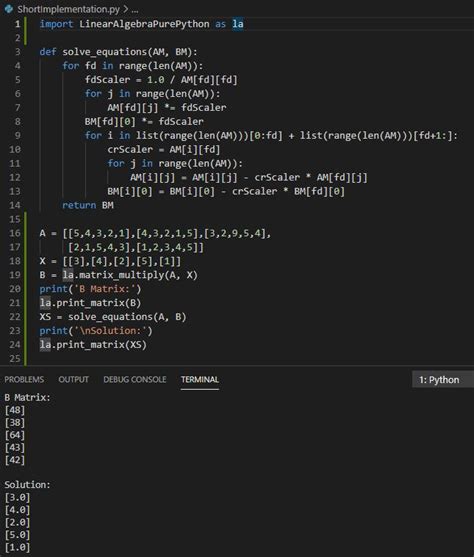Click 'solve_equations(AM, BM):' function definition
Viewport: 474px width, 557px height.
click(x=130, y=52)
